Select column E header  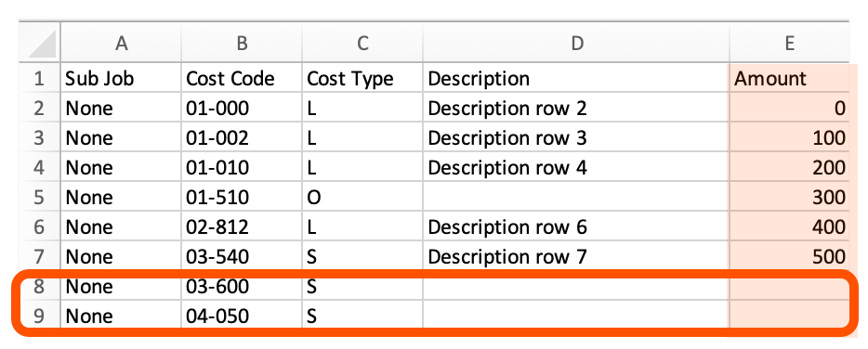tap(789, 43)
